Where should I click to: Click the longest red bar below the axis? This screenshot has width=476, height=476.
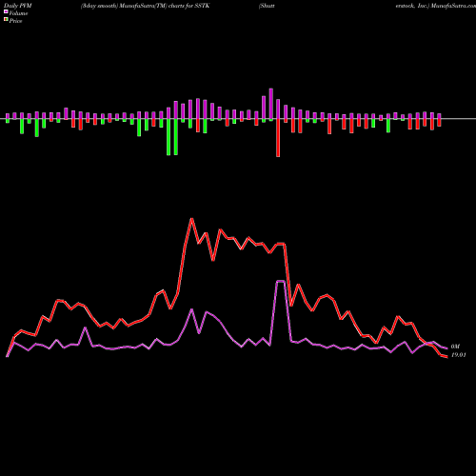[x=278, y=138]
